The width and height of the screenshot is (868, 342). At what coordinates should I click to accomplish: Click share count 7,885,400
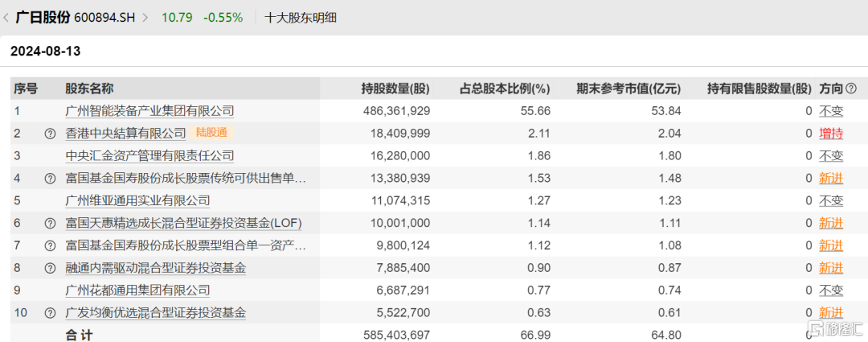[403, 268]
